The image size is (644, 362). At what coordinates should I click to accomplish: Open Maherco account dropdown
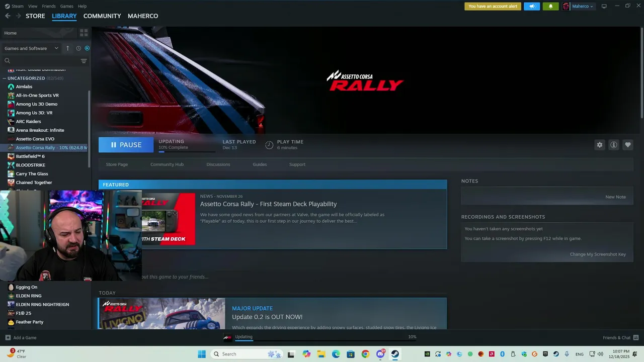point(578,7)
